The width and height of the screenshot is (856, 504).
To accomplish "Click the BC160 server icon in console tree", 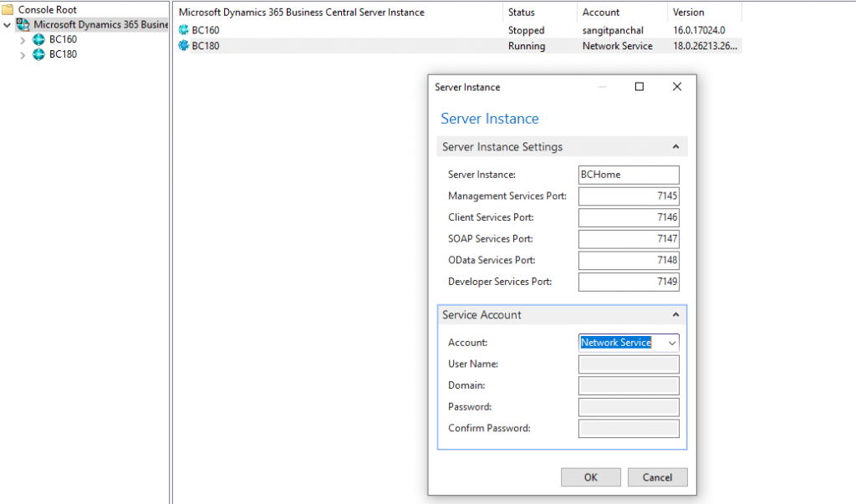I will click(38, 39).
